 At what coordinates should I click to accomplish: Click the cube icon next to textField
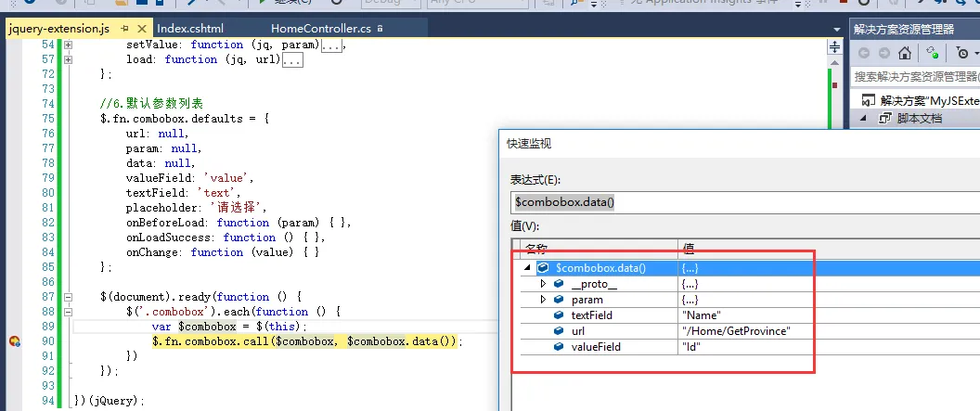click(x=559, y=315)
